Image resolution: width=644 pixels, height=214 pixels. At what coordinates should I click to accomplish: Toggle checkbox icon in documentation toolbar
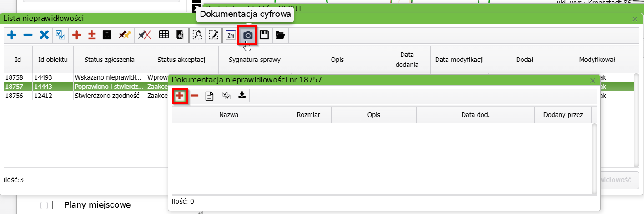pos(225,96)
